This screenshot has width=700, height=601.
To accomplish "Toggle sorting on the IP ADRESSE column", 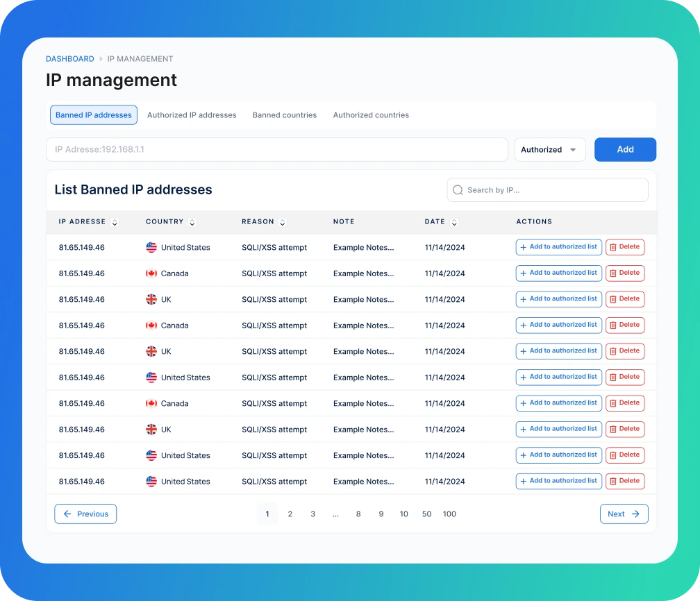I will 115,222.
